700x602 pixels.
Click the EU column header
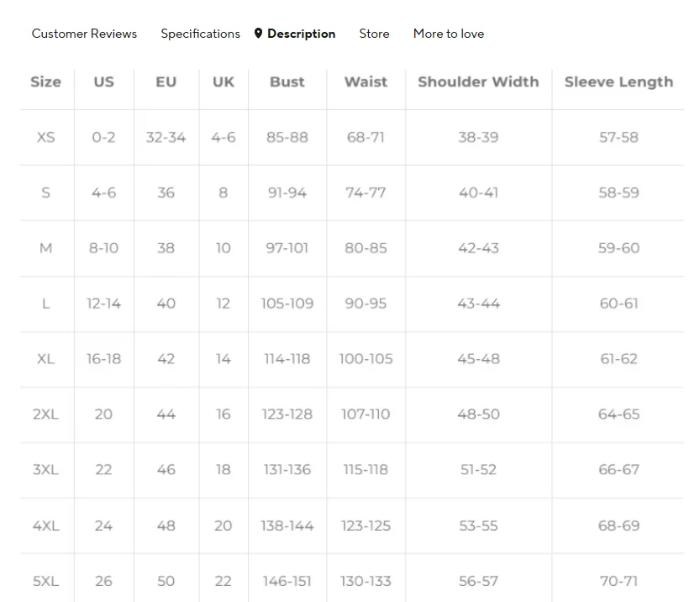[166, 82]
